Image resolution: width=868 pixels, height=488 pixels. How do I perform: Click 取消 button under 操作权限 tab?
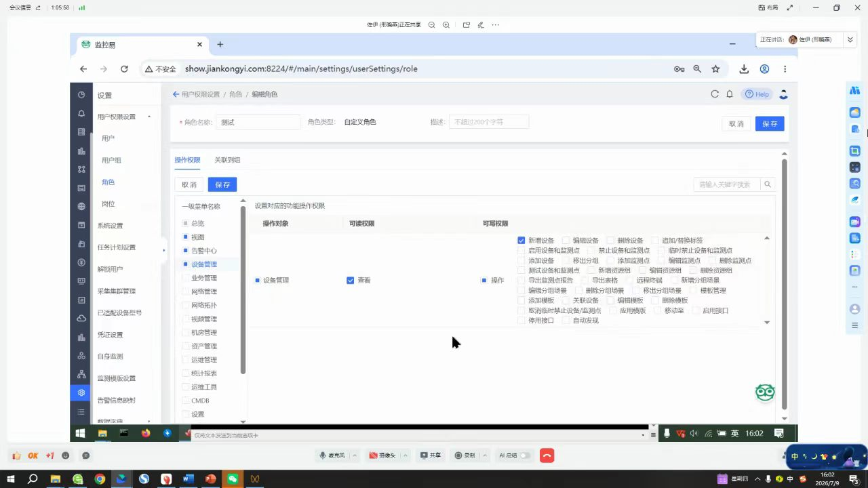click(189, 184)
